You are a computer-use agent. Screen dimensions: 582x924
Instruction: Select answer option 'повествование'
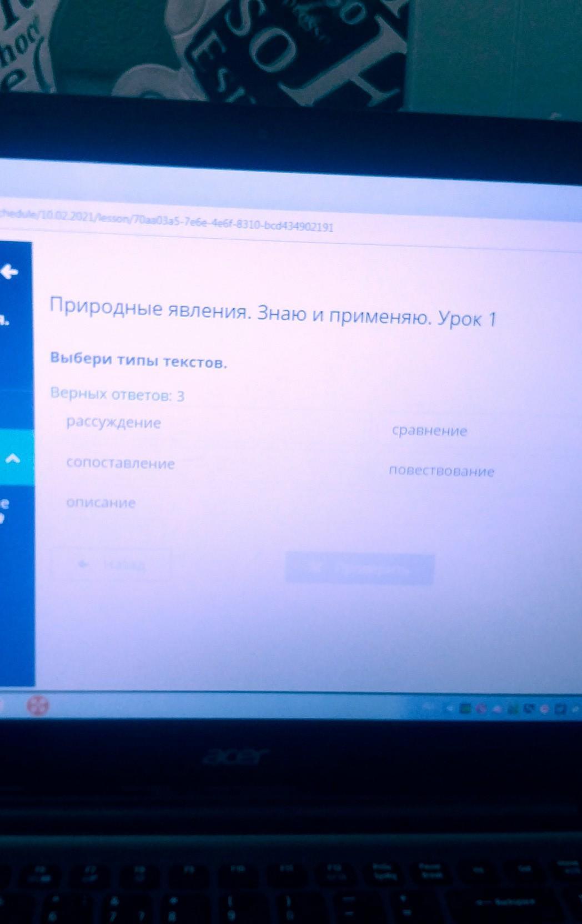click(441, 471)
